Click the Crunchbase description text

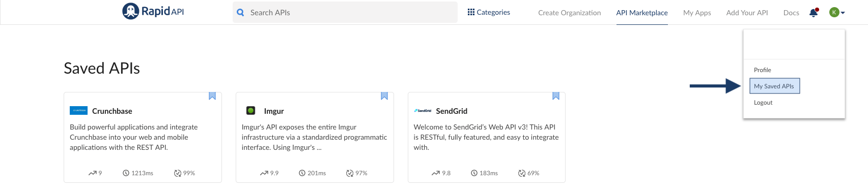(134, 137)
